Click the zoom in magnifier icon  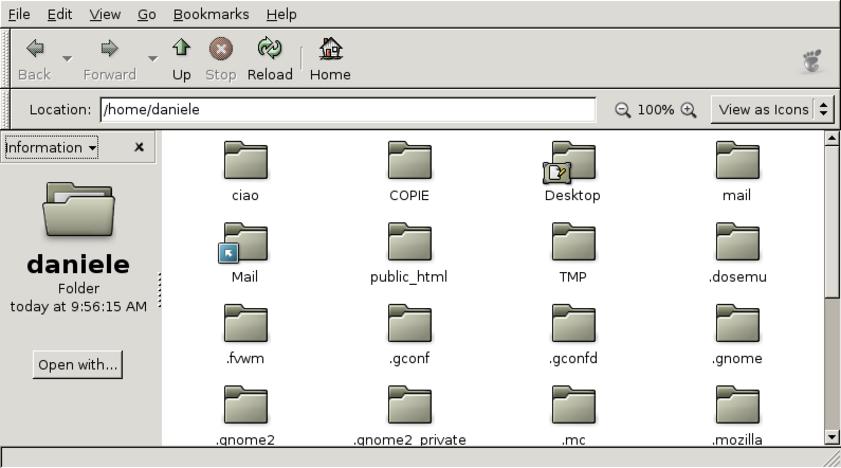[x=688, y=110]
